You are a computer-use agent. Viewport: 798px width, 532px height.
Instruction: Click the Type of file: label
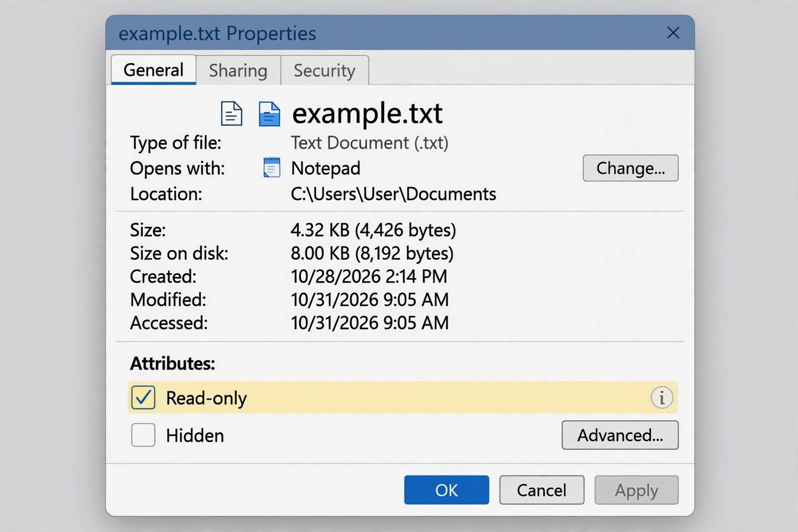[x=176, y=143]
